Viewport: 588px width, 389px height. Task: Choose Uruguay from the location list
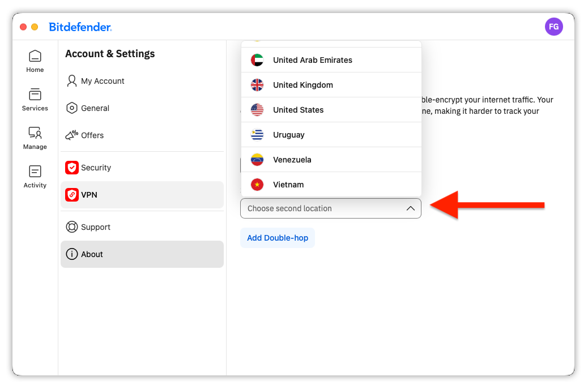click(331, 135)
